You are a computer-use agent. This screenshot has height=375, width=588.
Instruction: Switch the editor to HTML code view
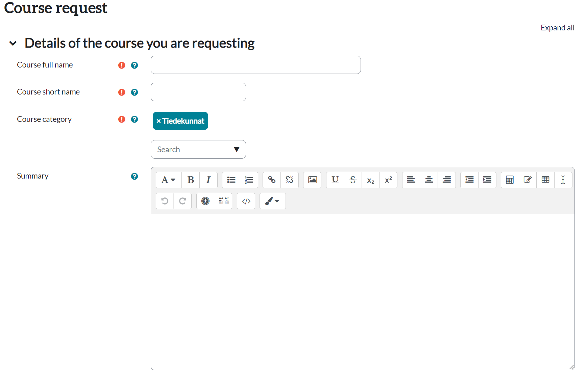[246, 201]
